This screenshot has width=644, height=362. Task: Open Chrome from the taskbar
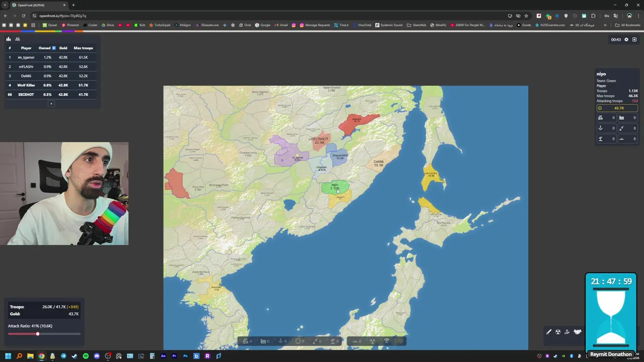tap(41, 356)
